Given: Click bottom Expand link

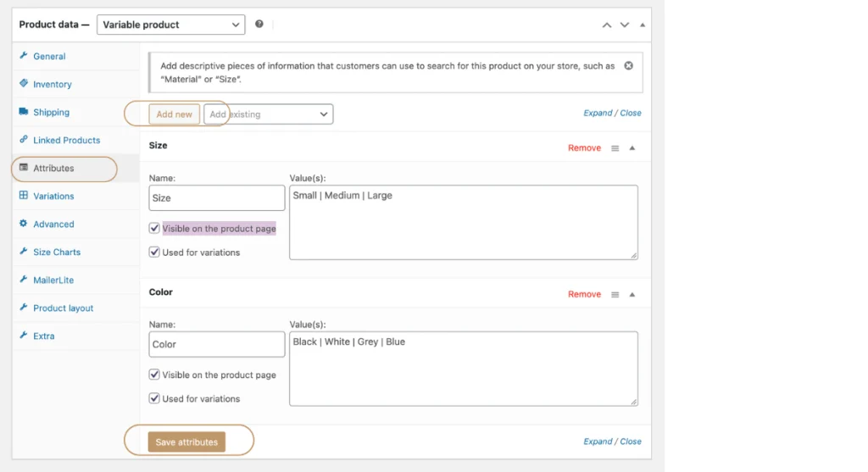Looking at the screenshot, I should click(598, 441).
